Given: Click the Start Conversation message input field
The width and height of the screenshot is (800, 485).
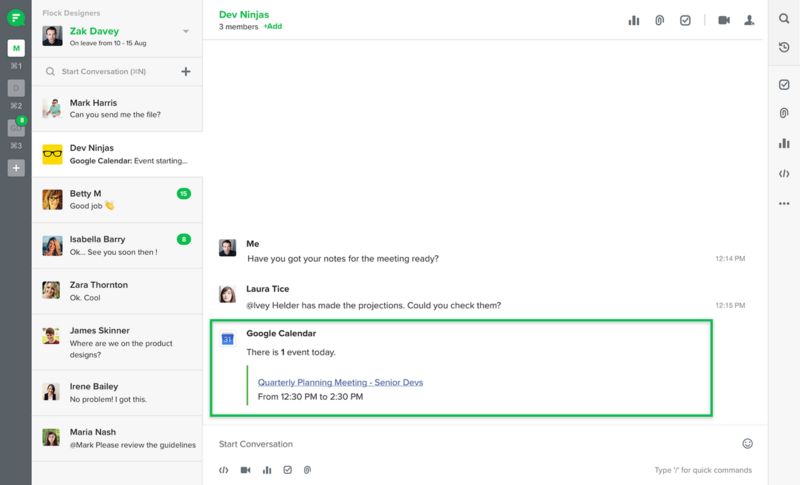Looking at the screenshot, I should tap(470, 443).
